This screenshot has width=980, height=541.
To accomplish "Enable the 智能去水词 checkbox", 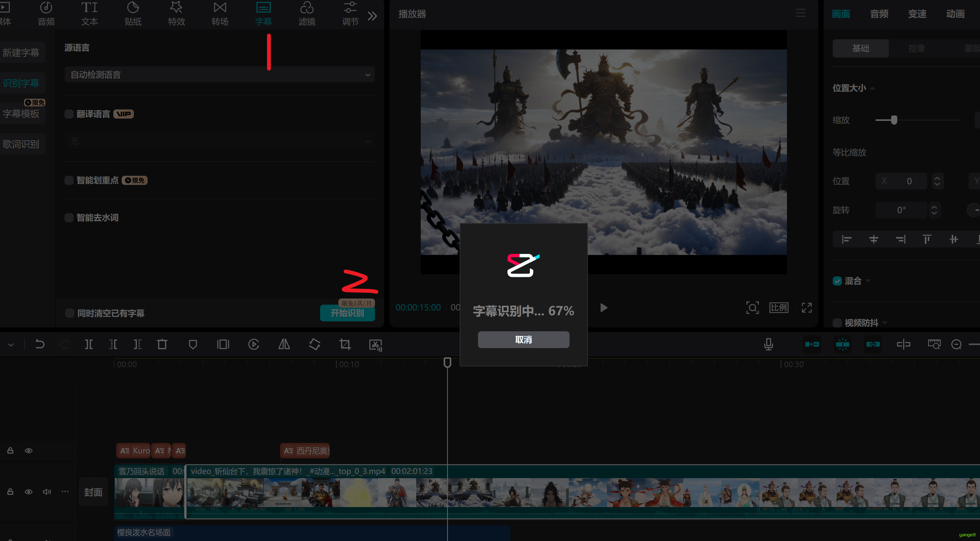I will pyautogui.click(x=69, y=218).
